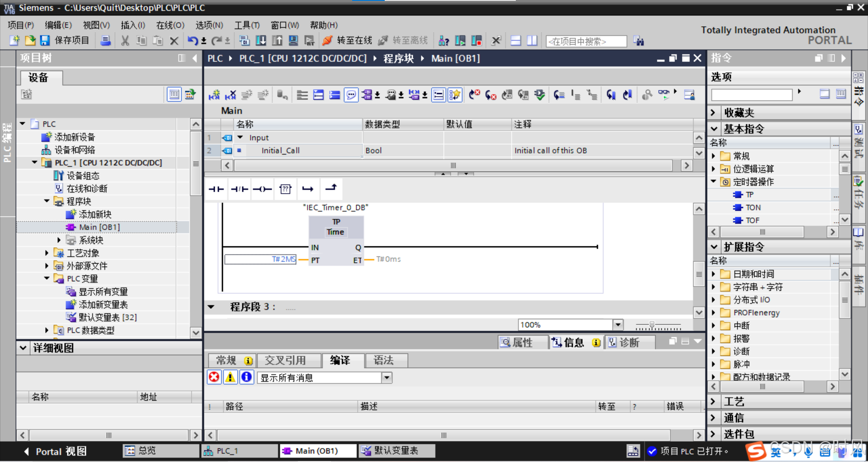868x462 pixels.
Task: Expand the 通信 instructions section
Action: (713, 418)
